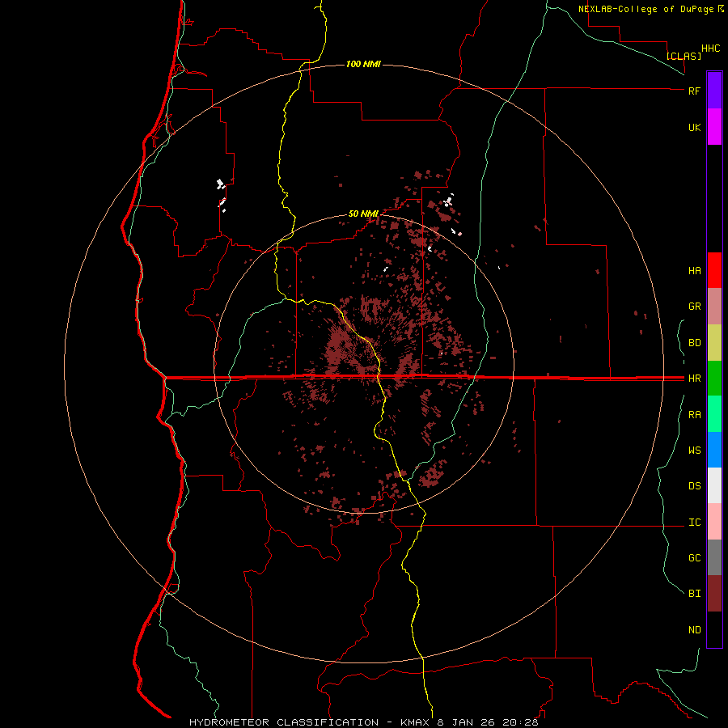Image resolution: width=728 pixels, height=728 pixels.
Task: Pick the HR green legend swatch
Action: pyautogui.click(x=714, y=379)
